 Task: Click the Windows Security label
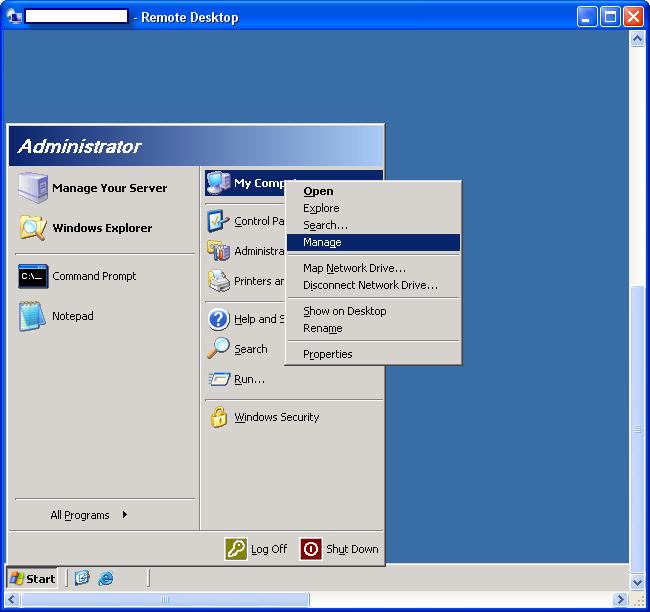276,417
